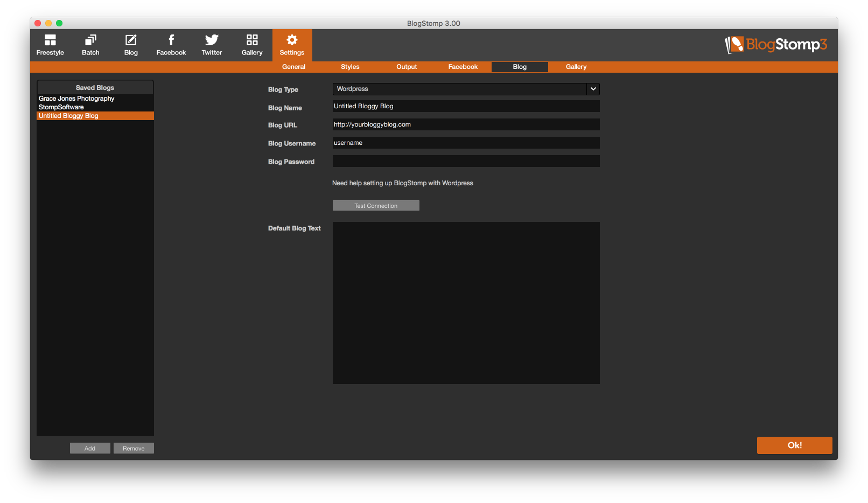
Task: Confirm with the Ok! button
Action: pos(795,445)
